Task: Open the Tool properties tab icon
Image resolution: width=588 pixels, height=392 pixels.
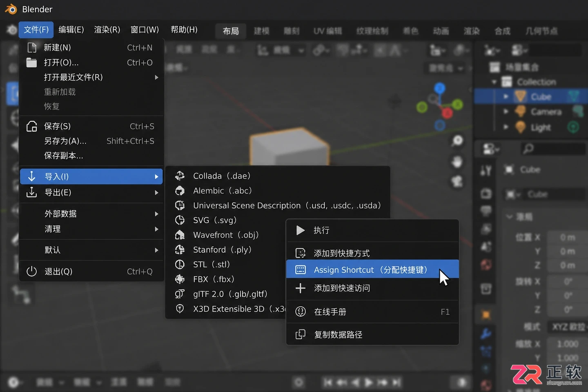Action: (486, 171)
